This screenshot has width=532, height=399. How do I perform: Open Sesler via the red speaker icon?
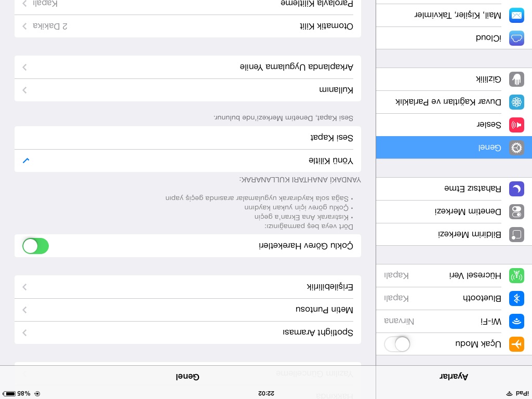click(516, 125)
